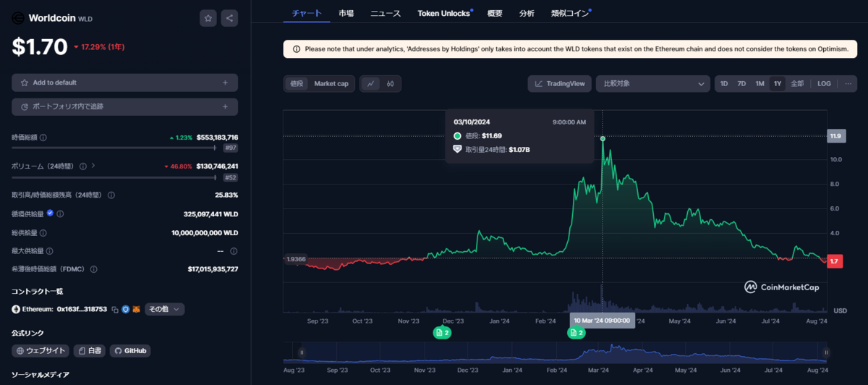Screen dimensions: 868x385
Task: Set chart range to 1D
Action: pyautogui.click(x=724, y=83)
